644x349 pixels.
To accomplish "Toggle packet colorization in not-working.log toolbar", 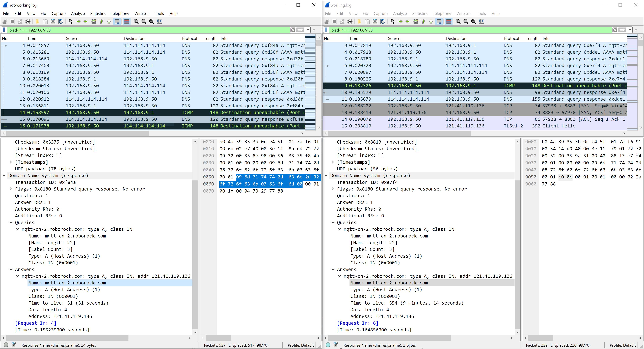I will [x=127, y=21].
